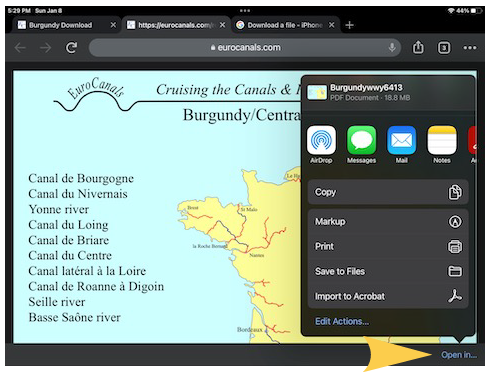The width and height of the screenshot is (491, 377).
Task: Switch to the Burgundy Download tab
Action: 60,25
